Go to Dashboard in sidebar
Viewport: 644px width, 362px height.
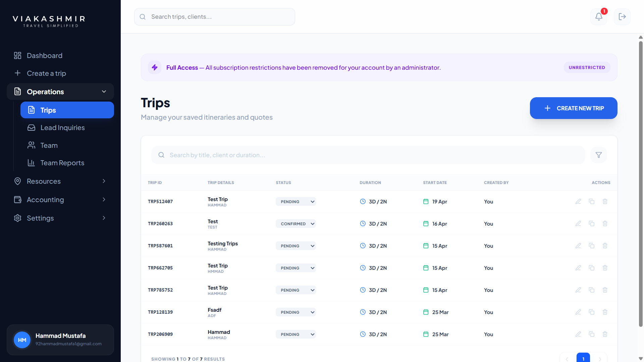tap(60, 55)
